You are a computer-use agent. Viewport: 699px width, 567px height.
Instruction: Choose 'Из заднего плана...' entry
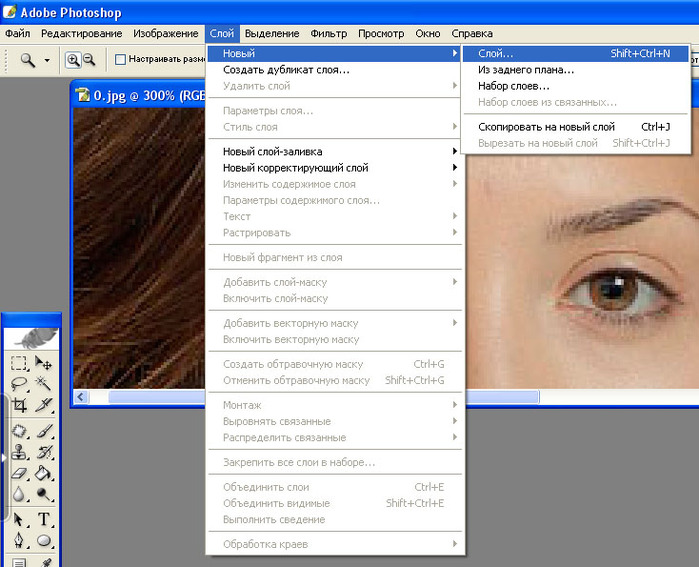576,70
